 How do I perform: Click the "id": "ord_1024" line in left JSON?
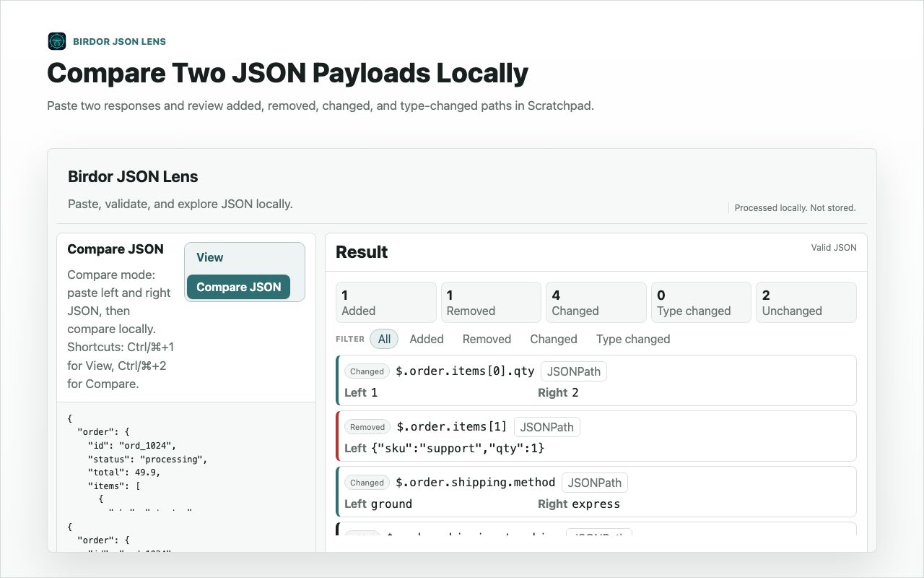click(x=131, y=445)
